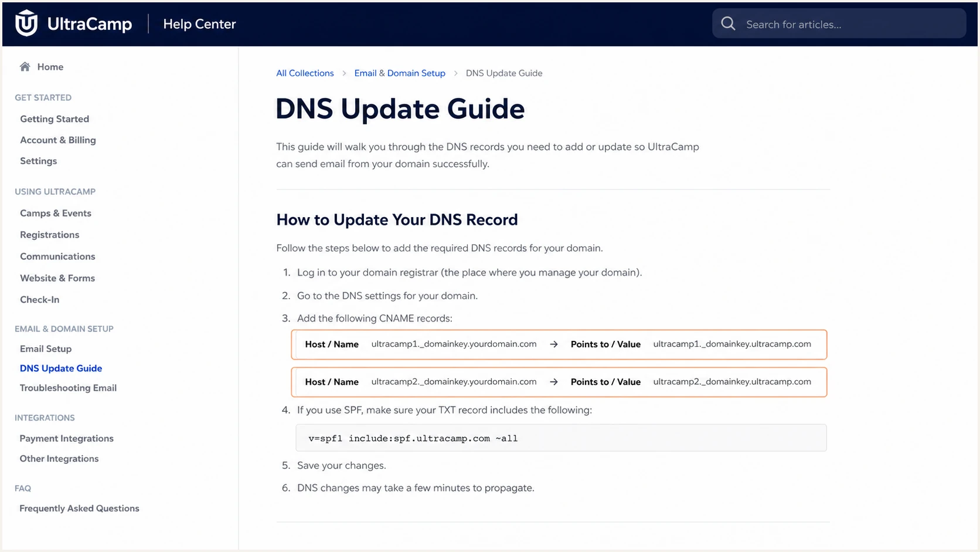The image size is (980, 552).
Task: Open Help Center header link
Action: (x=199, y=24)
